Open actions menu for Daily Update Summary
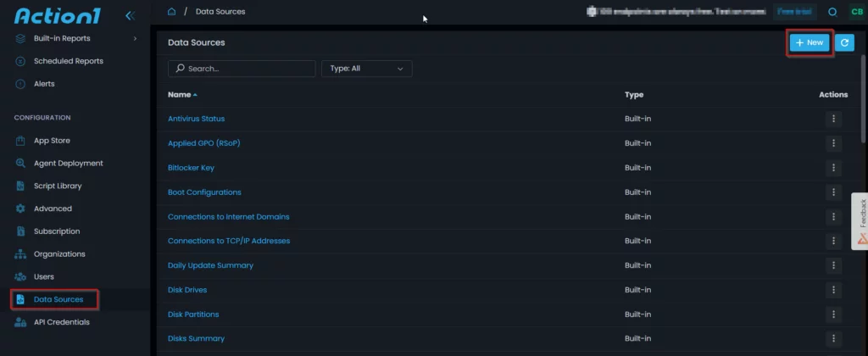The width and height of the screenshot is (868, 356). pyautogui.click(x=833, y=265)
